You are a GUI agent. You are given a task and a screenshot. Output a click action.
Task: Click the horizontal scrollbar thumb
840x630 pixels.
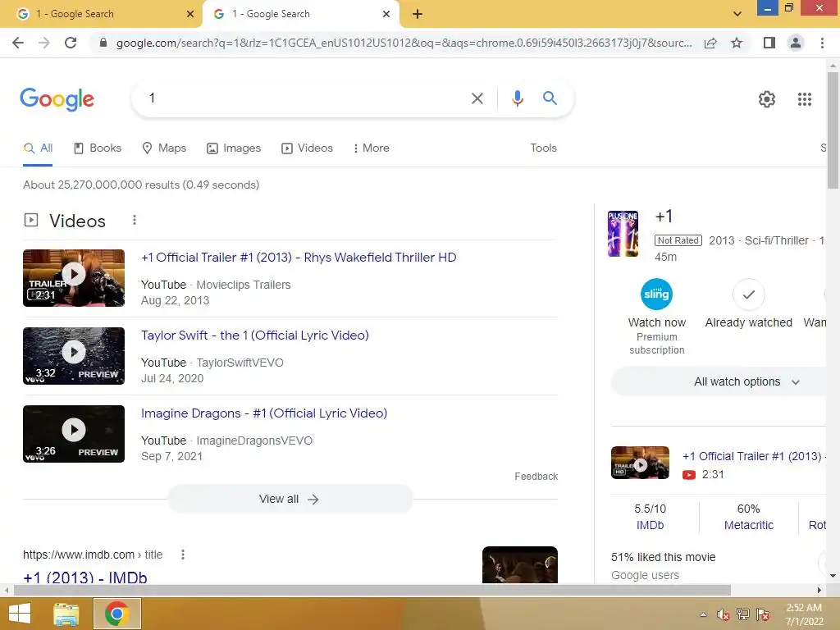pyautogui.click(x=372, y=591)
